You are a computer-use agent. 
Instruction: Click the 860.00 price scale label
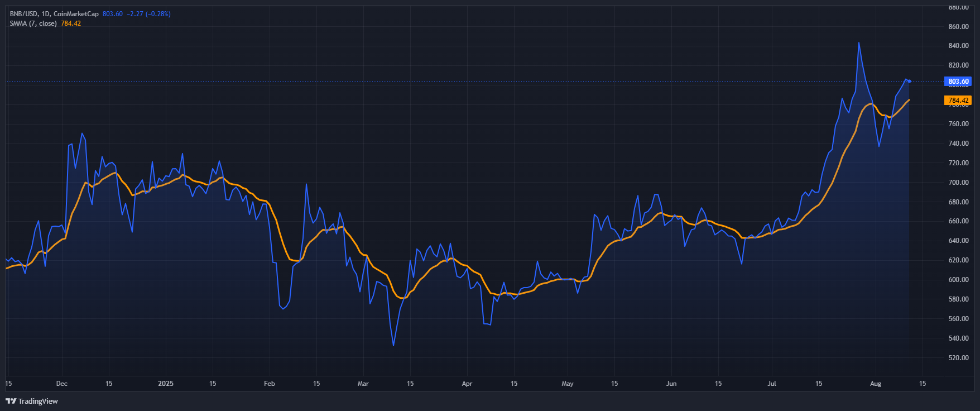pos(958,27)
